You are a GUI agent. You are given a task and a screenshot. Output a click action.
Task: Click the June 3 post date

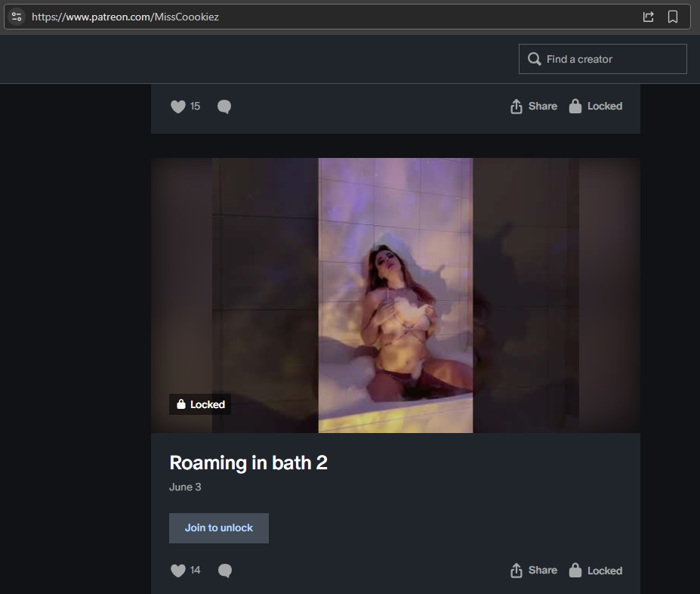[x=185, y=487]
